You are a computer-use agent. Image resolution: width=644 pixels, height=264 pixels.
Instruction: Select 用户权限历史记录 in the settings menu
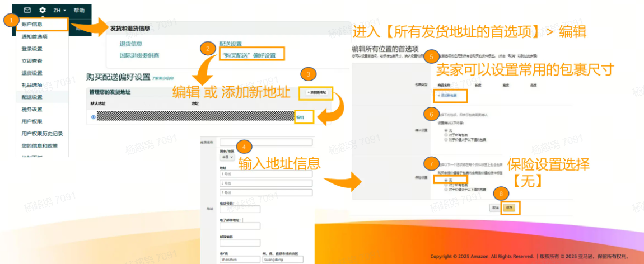pos(43,134)
